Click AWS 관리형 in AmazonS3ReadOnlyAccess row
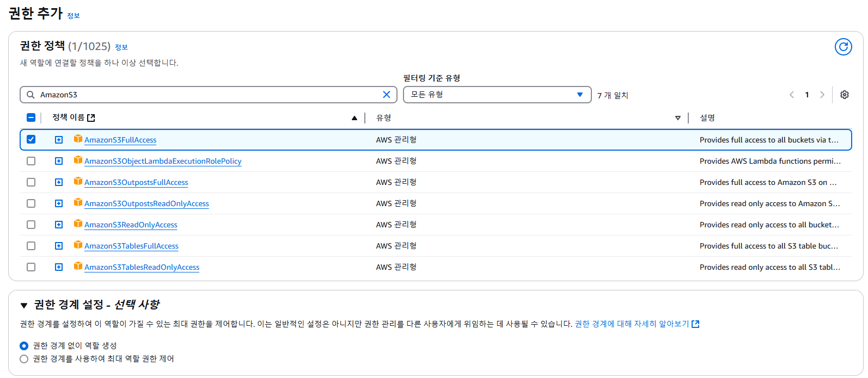The width and height of the screenshot is (868, 378). 396,225
